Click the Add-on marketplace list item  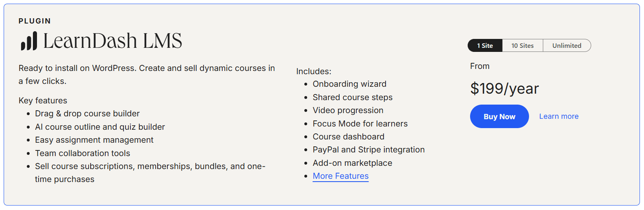coord(352,163)
